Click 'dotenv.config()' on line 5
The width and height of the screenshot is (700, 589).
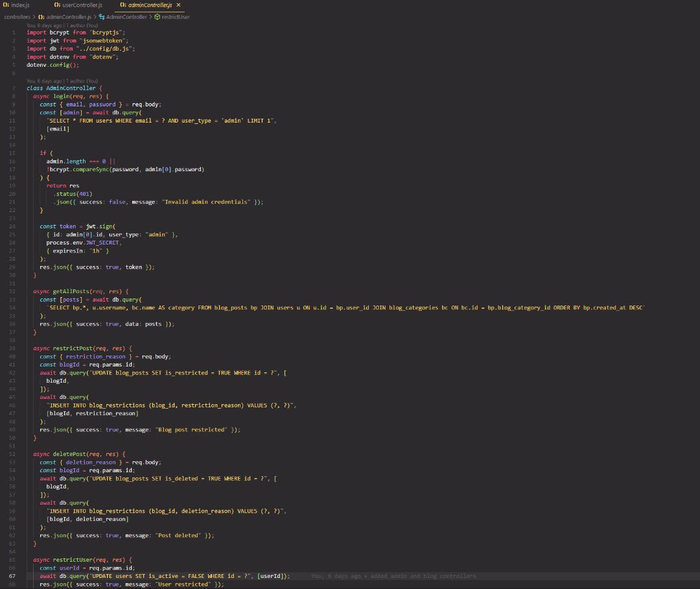coord(52,65)
